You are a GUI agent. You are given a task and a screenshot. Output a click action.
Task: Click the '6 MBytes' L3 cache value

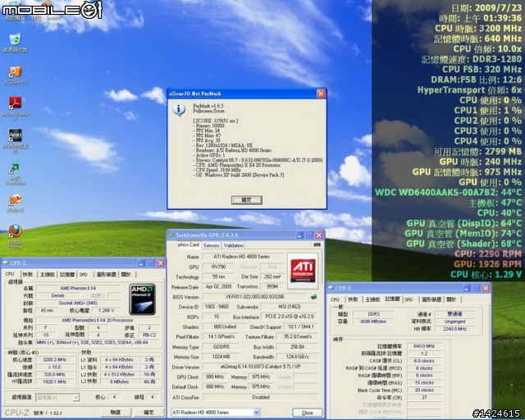[119, 381]
